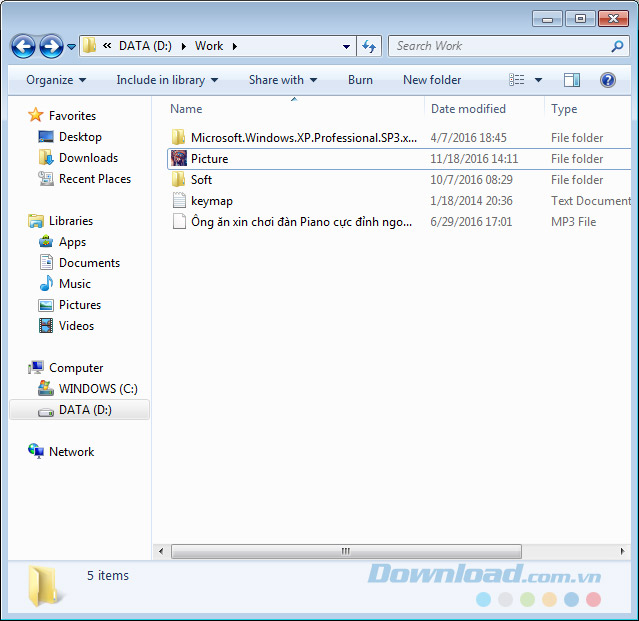Open the Share with menu
Viewport: 639px width, 621px height.
(x=283, y=80)
